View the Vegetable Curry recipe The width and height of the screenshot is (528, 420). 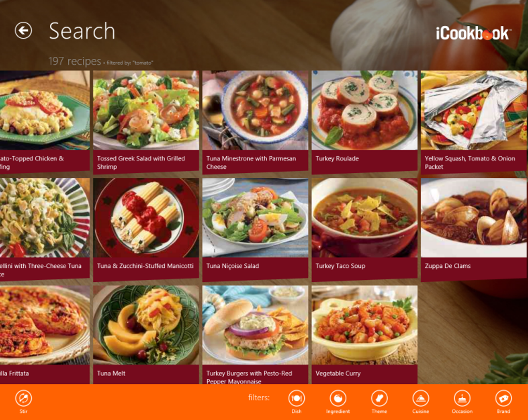click(364, 335)
